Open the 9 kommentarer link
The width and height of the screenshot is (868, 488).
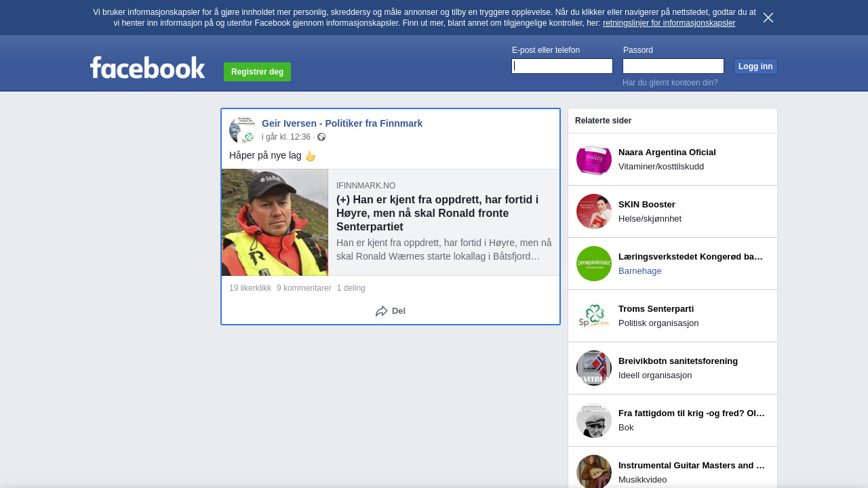(304, 288)
